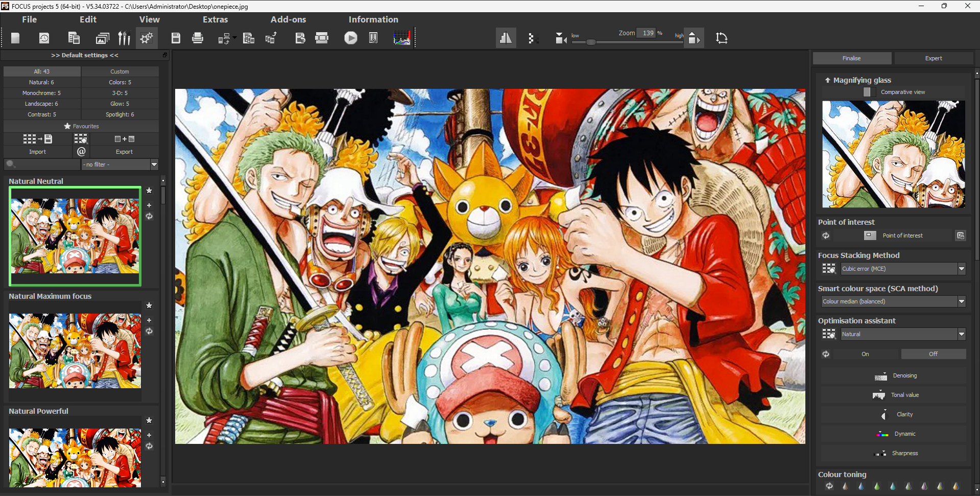Open the Focus Stacking Method dropdown
This screenshot has height=496, width=980.
961,269
